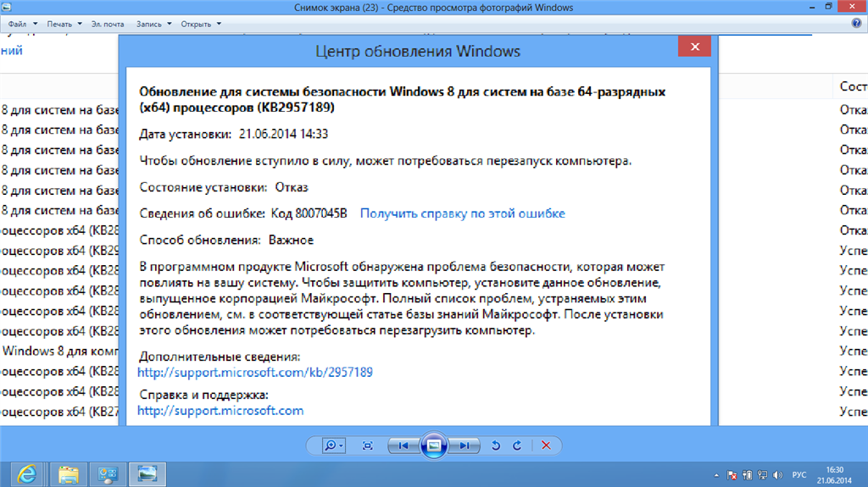This screenshot has height=487, width=868.
Task: Rotate the photo clockwise
Action: tap(517, 445)
